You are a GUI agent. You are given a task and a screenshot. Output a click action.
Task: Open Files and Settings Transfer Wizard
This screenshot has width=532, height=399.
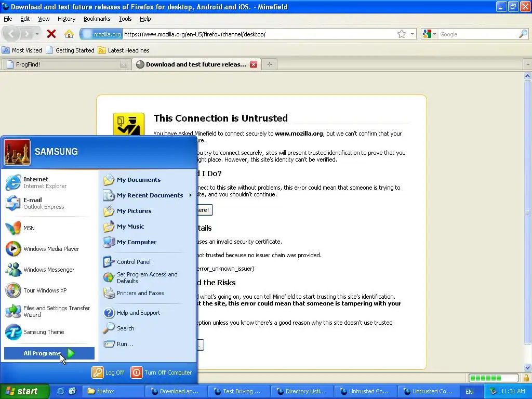(50, 311)
